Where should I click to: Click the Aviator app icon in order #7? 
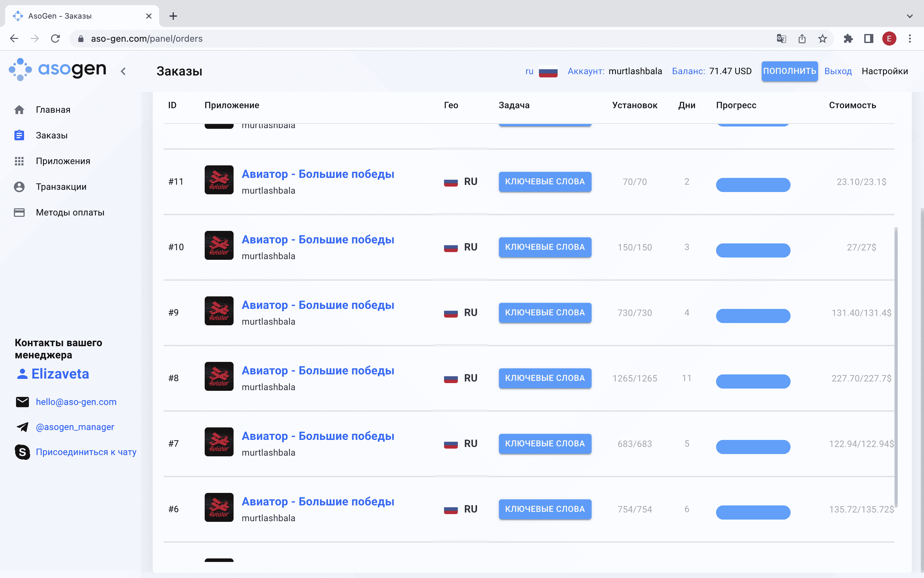219,442
